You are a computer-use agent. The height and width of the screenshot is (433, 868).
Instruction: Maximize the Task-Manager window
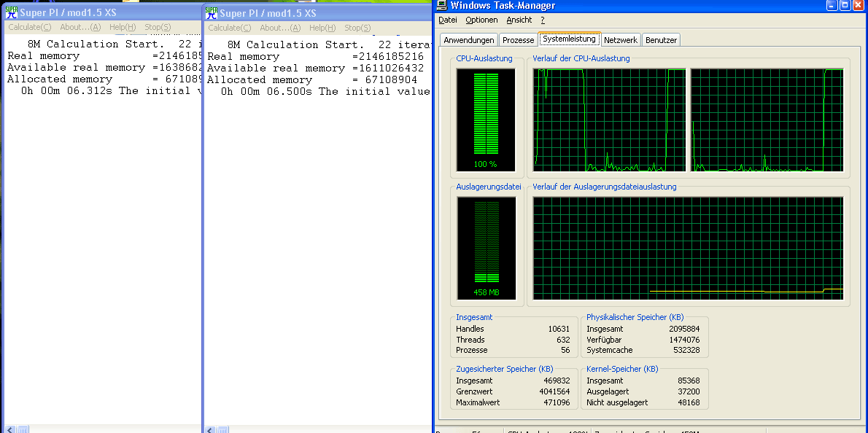pyautogui.click(x=845, y=6)
